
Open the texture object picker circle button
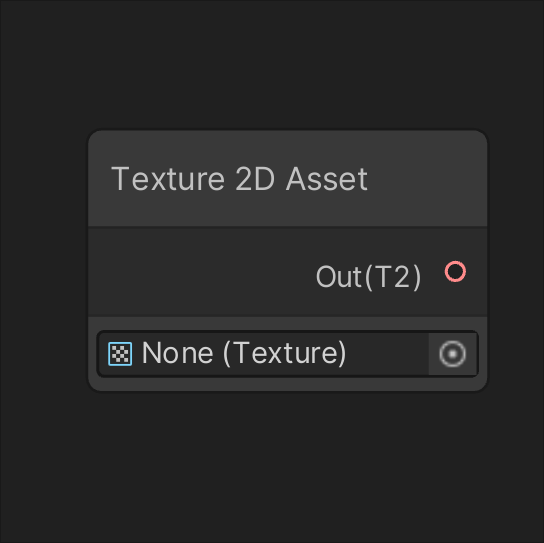[452, 354]
